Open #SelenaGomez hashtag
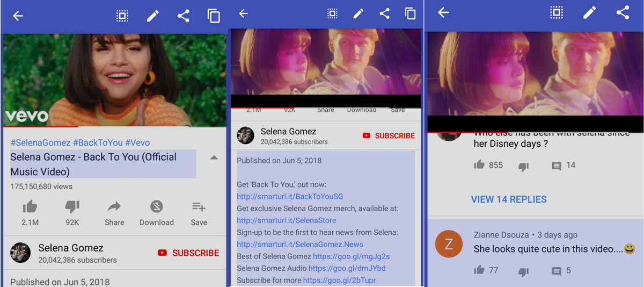Viewport: 644px width, 287px height. 40,142
